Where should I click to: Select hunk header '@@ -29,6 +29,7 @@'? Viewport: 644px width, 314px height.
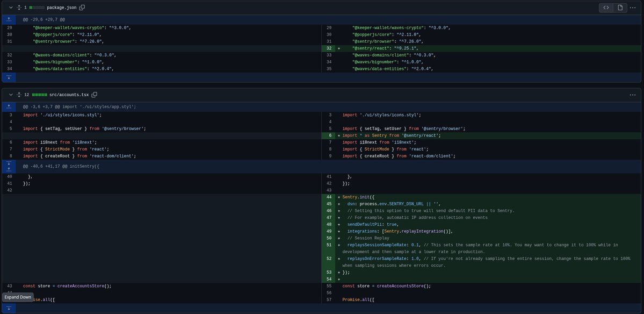click(44, 19)
